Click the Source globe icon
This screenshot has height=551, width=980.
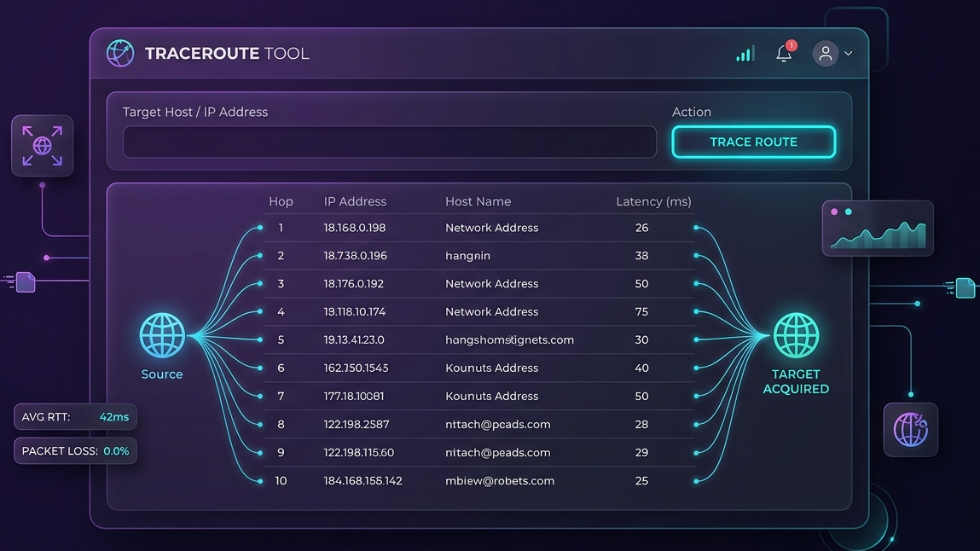[x=162, y=335]
